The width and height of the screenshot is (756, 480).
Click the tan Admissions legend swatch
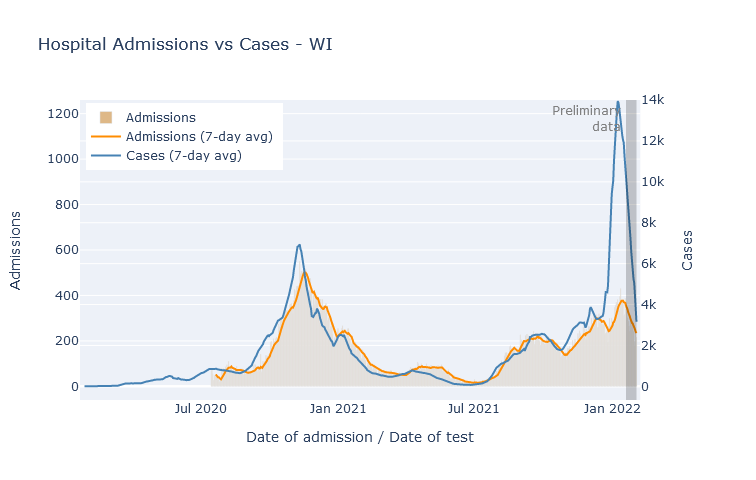(106, 118)
